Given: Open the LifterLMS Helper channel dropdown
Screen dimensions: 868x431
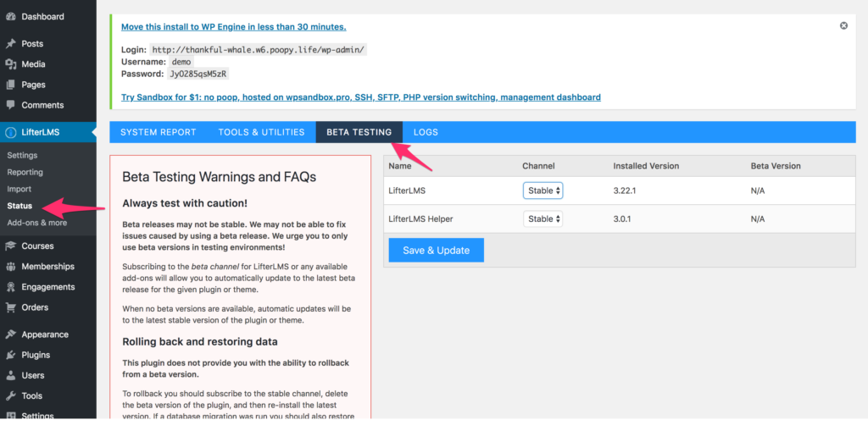Looking at the screenshot, I should pos(543,218).
